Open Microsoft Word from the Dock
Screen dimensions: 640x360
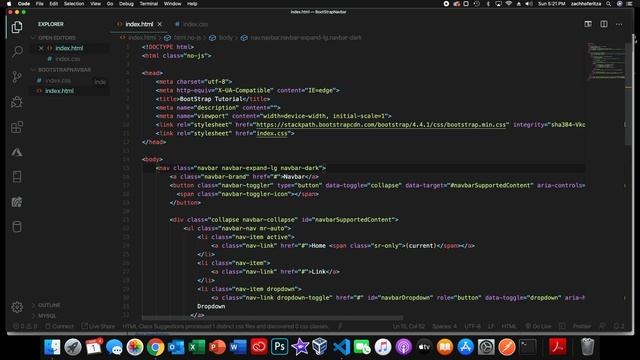click(238, 347)
